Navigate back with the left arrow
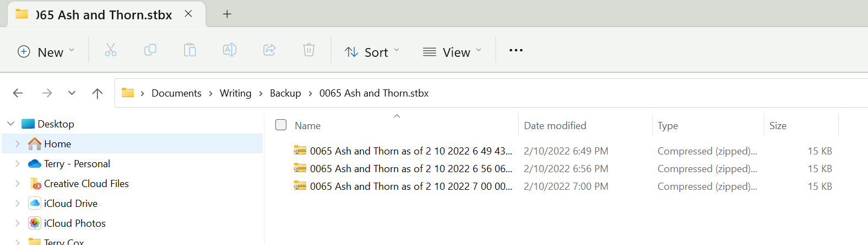 [x=18, y=93]
